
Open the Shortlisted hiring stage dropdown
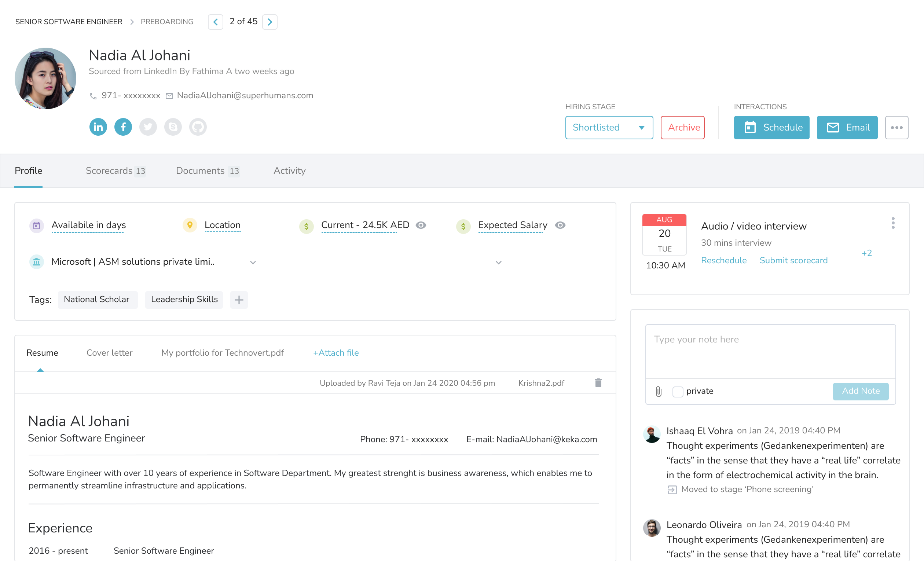[x=609, y=128]
